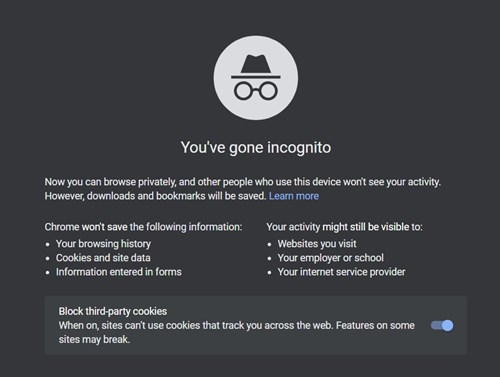This screenshot has width=500, height=377.
Task: Click the incognito hat in the logo
Action: pyautogui.click(x=256, y=66)
